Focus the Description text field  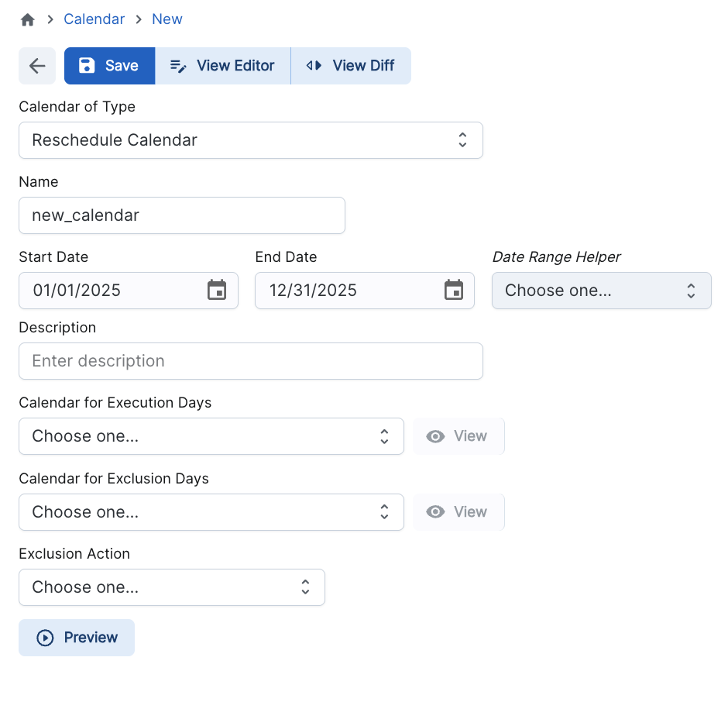250,361
